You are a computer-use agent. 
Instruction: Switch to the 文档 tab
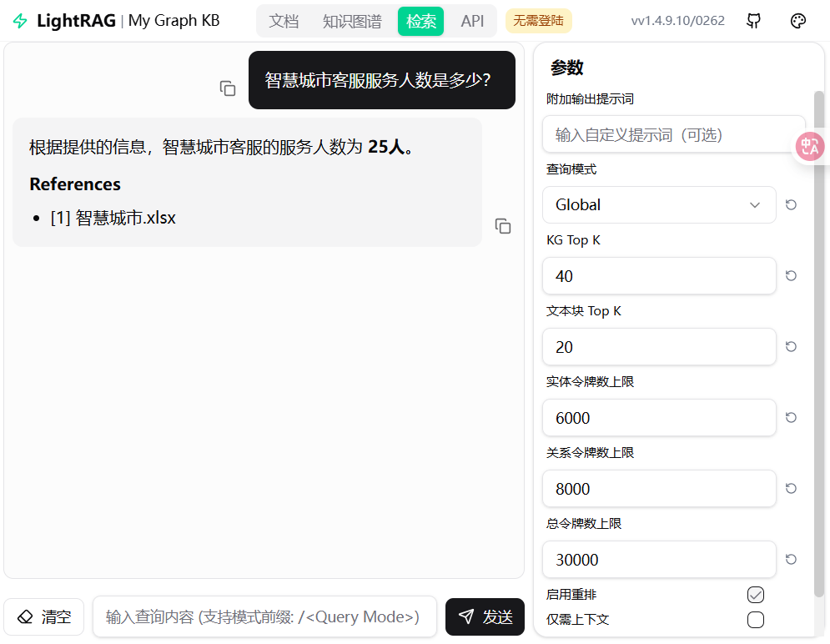click(x=284, y=21)
